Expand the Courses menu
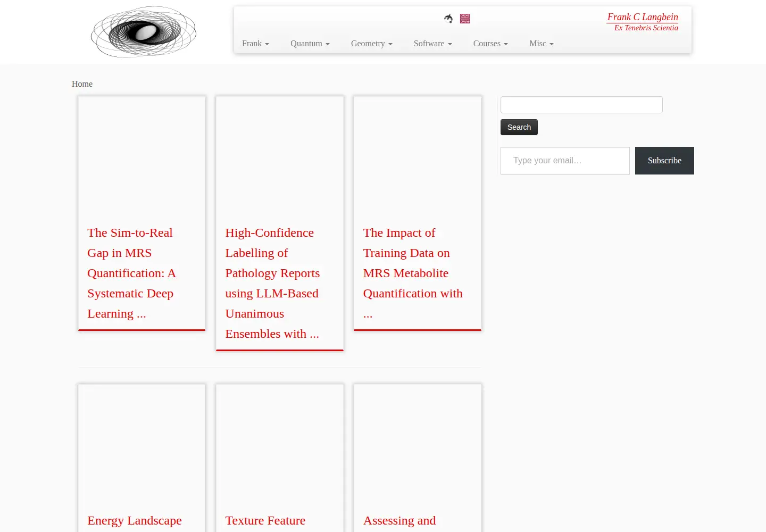 click(x=490, y=44)
